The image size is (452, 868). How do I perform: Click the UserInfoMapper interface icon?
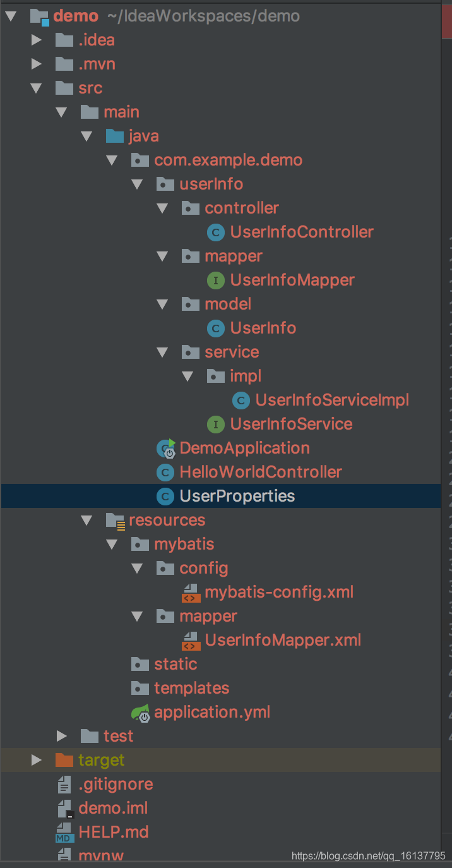pyautogui.click(x=216, y=280)
